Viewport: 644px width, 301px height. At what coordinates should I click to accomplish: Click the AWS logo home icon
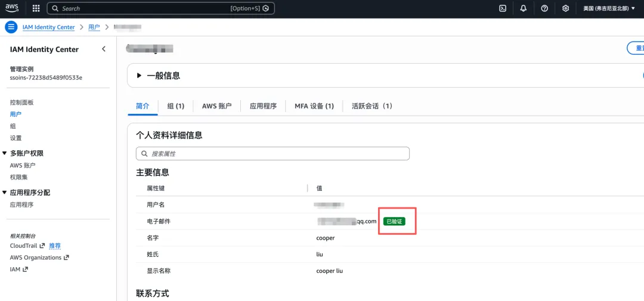(14, 8)
